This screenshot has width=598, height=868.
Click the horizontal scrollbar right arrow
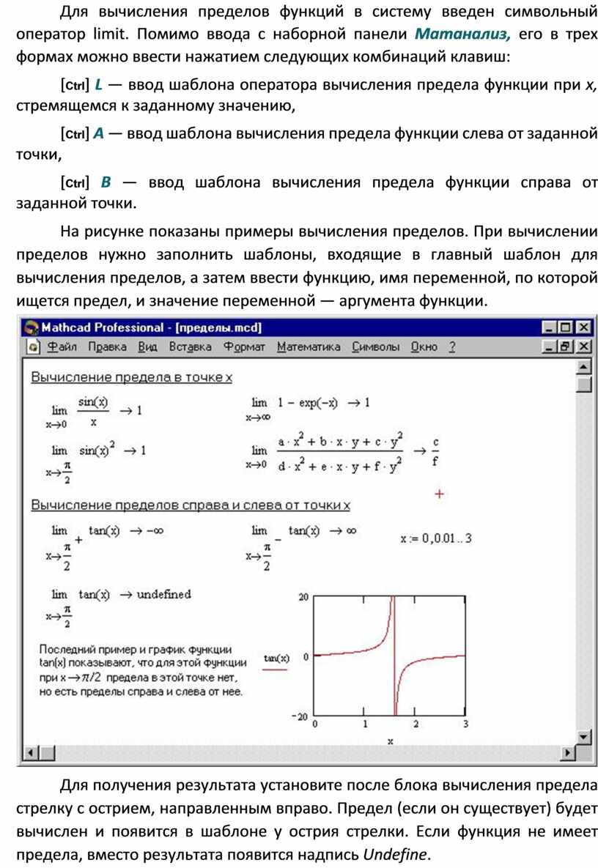coord(568,753)
